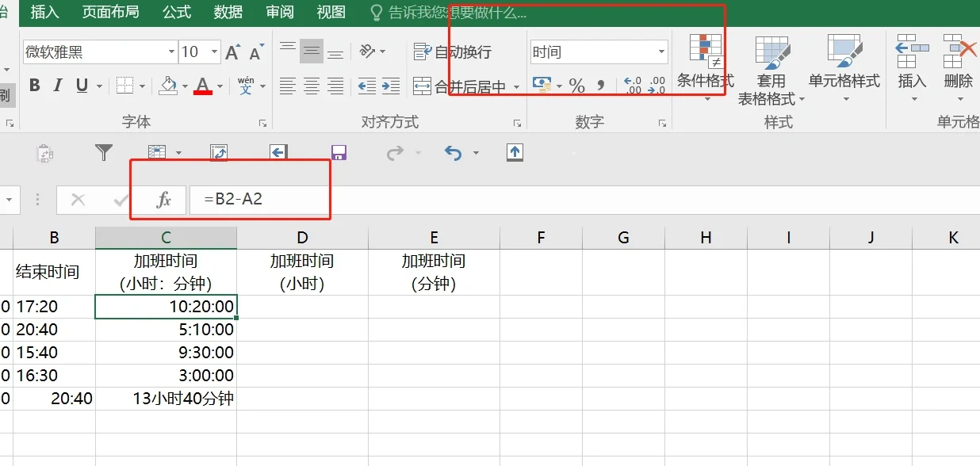Click 合并后居中 merge and center
980x466 pixels.
point(459,86)
